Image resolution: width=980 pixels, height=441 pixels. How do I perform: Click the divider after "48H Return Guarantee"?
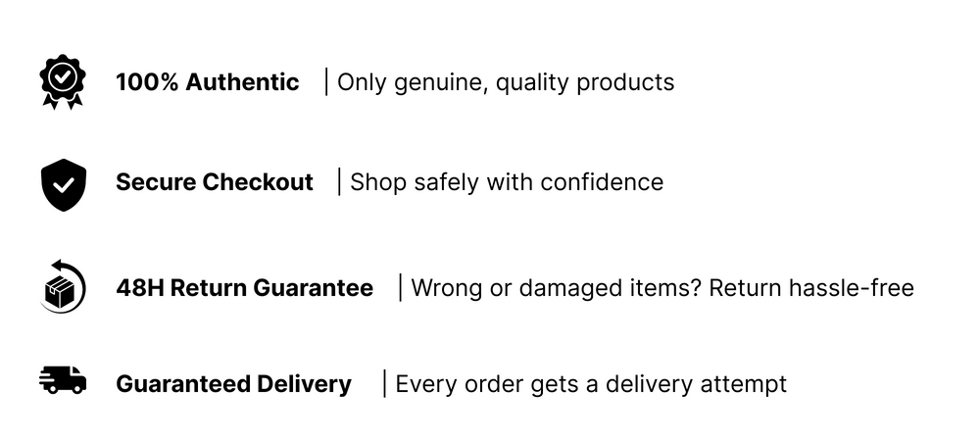(x=400, y=288)
